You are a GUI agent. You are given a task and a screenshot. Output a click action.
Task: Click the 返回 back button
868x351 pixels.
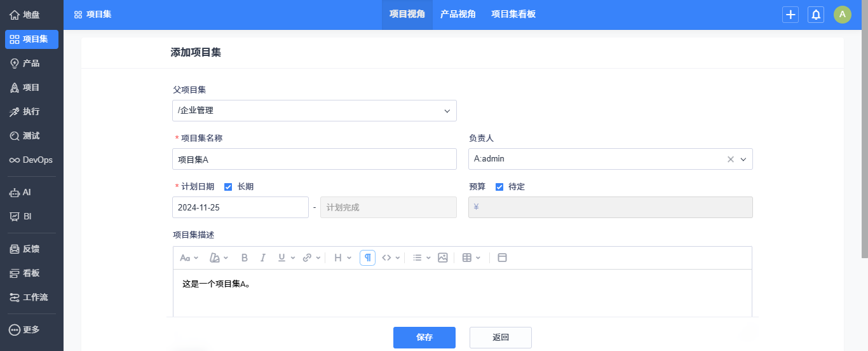click(500, 338)
